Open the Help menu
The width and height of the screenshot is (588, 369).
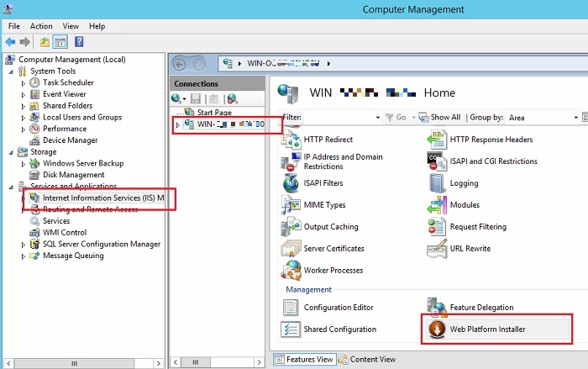97,26
